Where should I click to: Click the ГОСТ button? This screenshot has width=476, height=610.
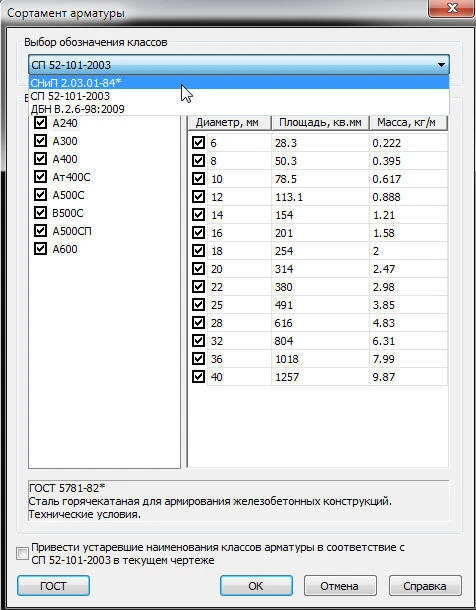click(53, 586)
